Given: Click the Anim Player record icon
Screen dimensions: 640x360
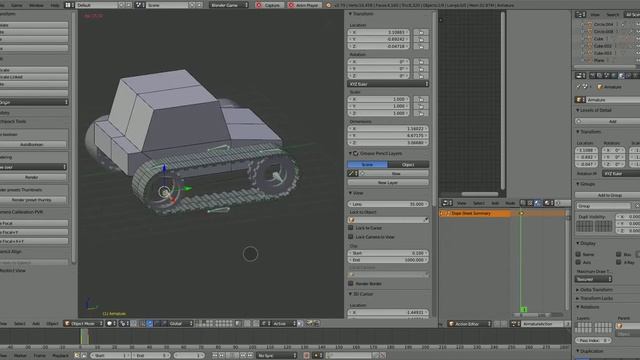Looking at the screenshot, I should pos(291,5).
